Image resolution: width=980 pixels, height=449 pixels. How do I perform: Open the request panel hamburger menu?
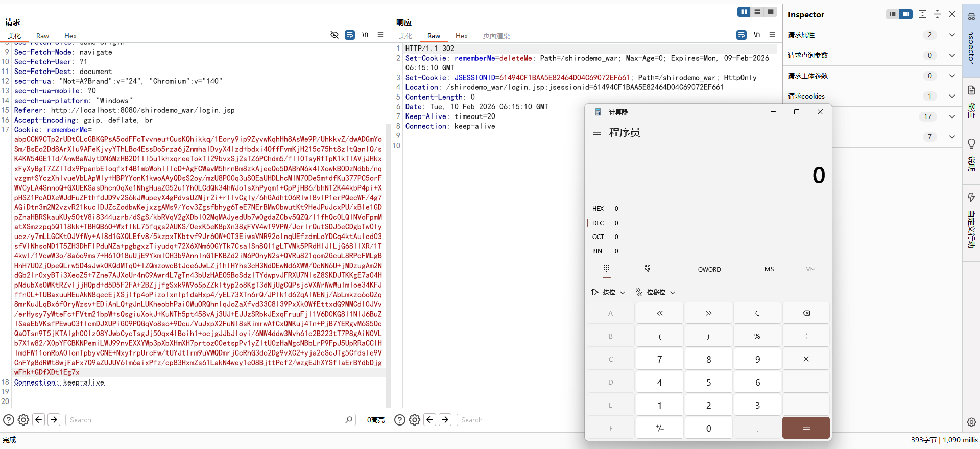click(380, 35)
